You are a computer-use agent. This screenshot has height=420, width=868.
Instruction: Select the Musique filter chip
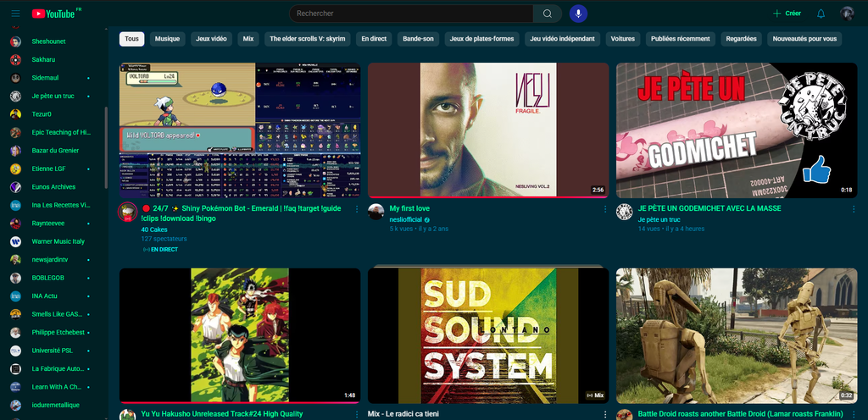pos(167,39)
